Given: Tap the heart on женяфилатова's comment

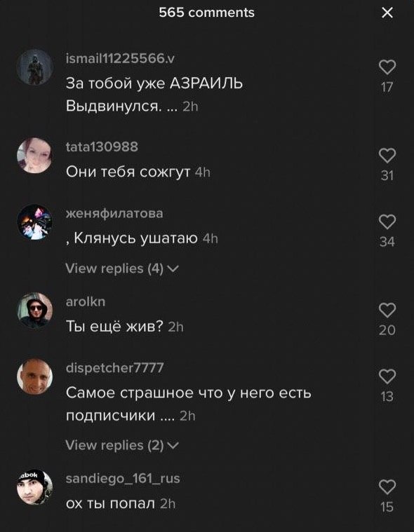Looking at the screenshot, I should click(x=387, y=222).
